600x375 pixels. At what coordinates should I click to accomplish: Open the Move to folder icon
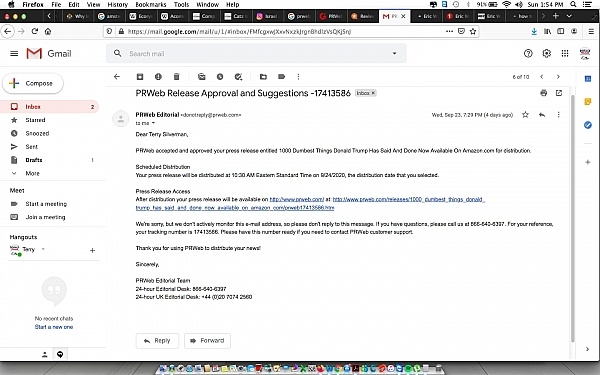click(x=263, y=77)
